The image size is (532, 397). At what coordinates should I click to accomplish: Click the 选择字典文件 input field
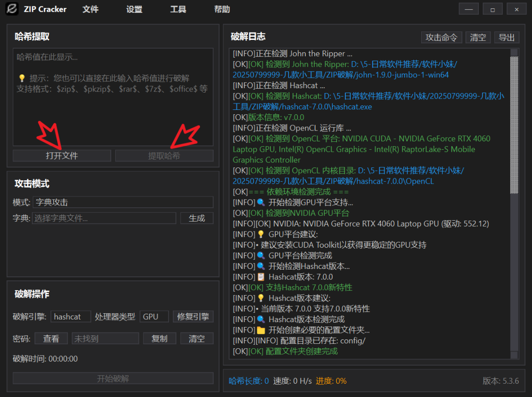click(104, 218)
